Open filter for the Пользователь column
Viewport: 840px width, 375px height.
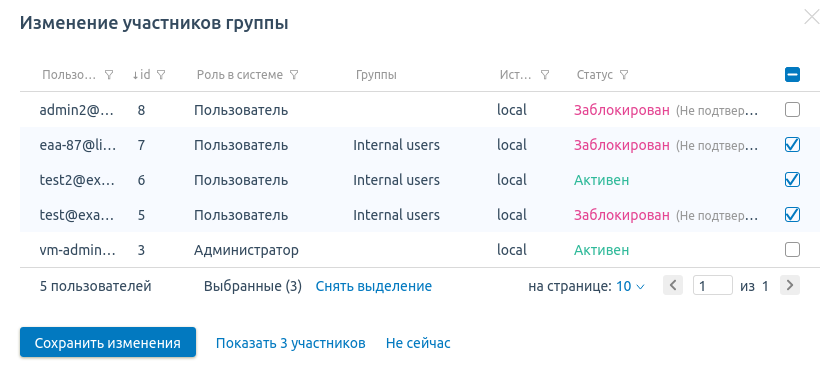(x=109, y=75)
